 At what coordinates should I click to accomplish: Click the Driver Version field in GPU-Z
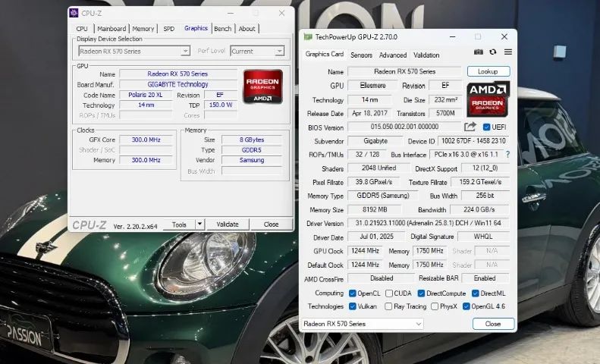[428, 223]
